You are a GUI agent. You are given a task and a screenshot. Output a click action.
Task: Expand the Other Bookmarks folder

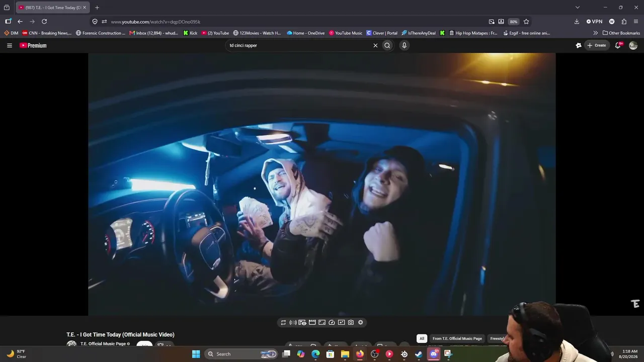coord(621,33)
